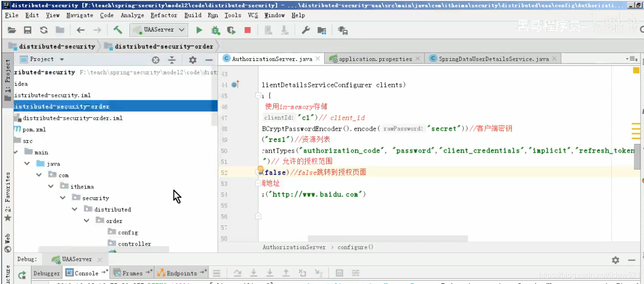644x284 pixels.
Task: Locate current file with crosshair icon
Action: (156, 60)
